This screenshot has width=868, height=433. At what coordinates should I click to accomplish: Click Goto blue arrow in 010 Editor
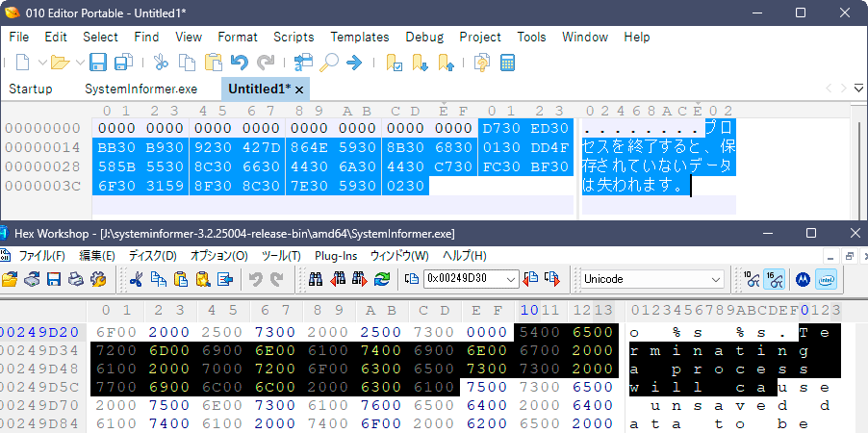tap(354, 62)
